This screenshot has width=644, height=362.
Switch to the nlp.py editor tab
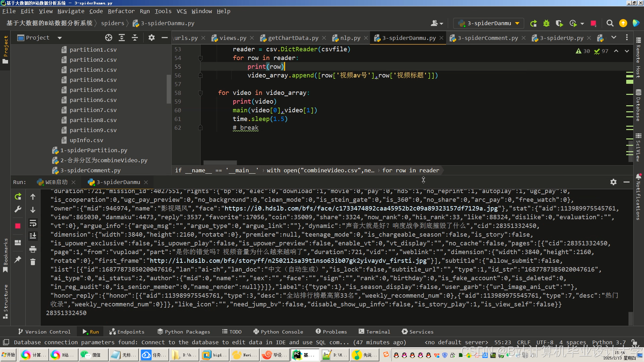coord(350,38)
